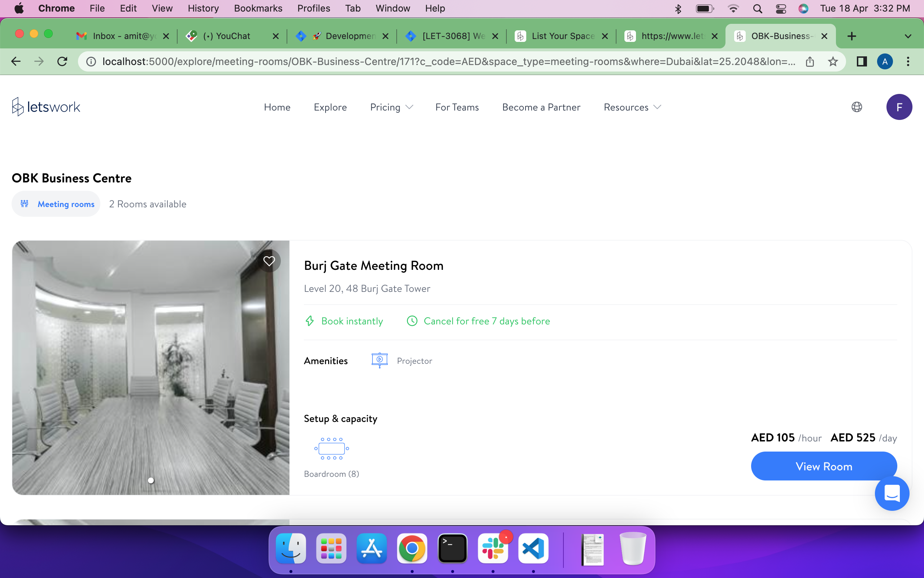
Task: Click the URL address bar
Action: [x=449, y=61]
